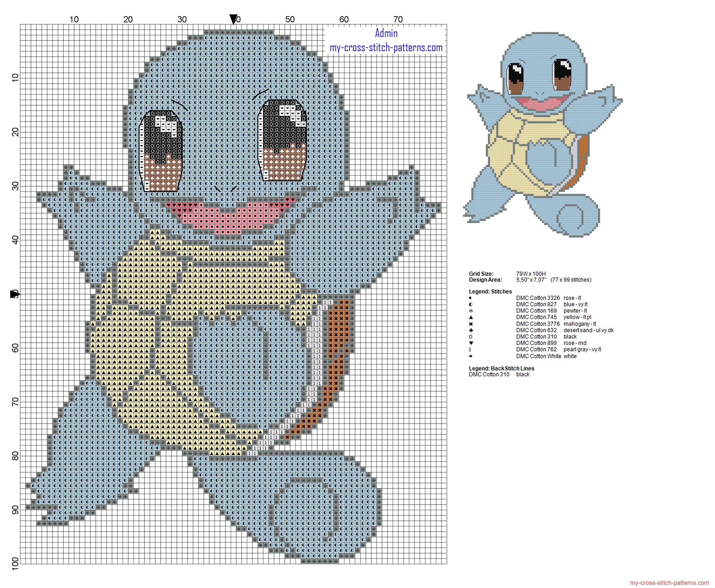Click the Admin author name
715x588 pixels.
(x=386, y=33)
